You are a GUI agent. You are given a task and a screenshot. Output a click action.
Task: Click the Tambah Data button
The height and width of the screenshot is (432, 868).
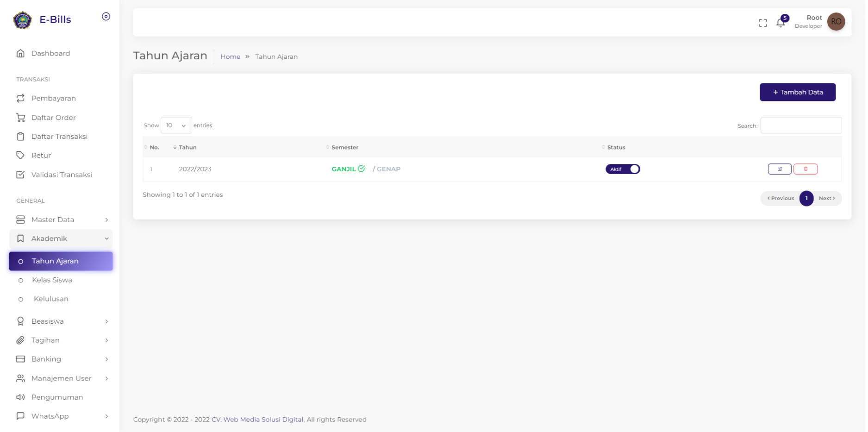(x=797, y=92)
